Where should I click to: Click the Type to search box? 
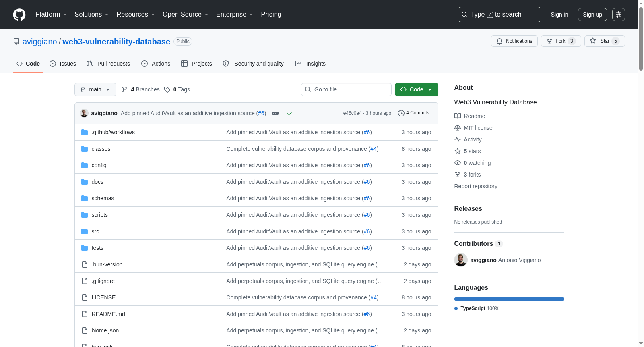[500, 15]
